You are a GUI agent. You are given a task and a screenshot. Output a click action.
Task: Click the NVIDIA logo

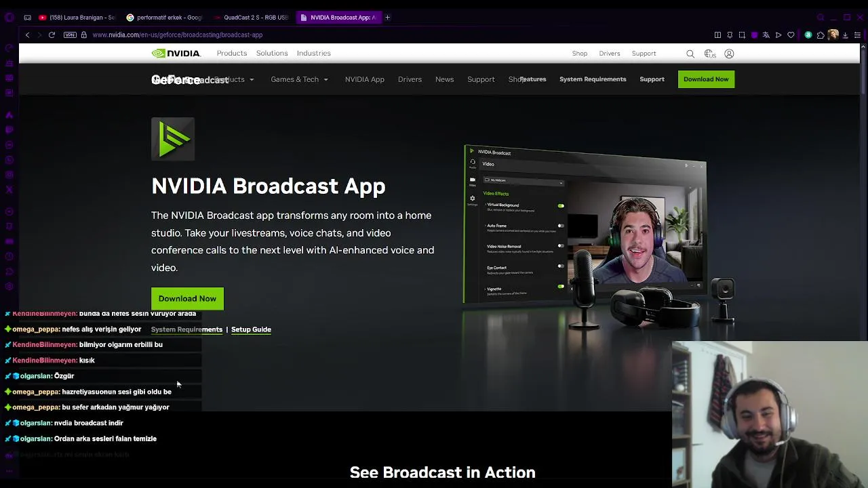click(176, 54)
